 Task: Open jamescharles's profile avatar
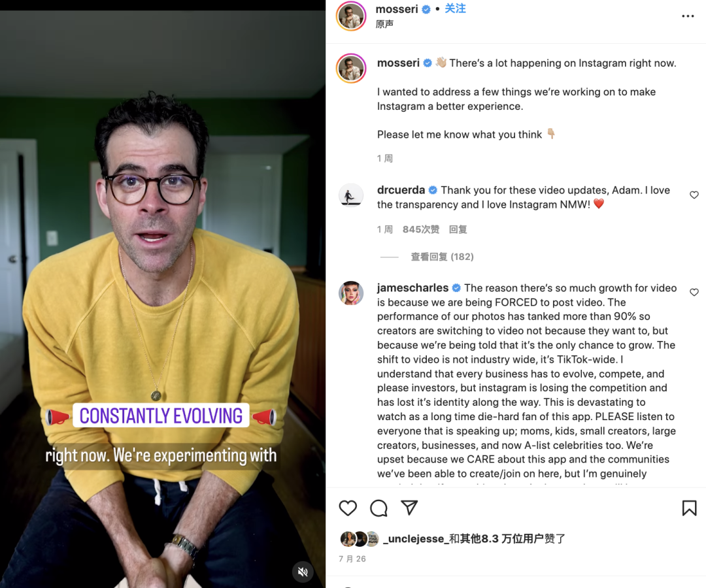(x=351, y=293)
